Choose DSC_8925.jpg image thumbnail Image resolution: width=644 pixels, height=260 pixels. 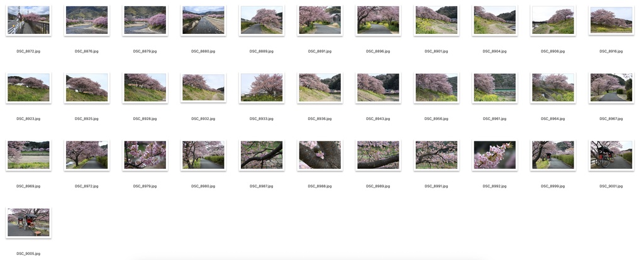point(87,88)
